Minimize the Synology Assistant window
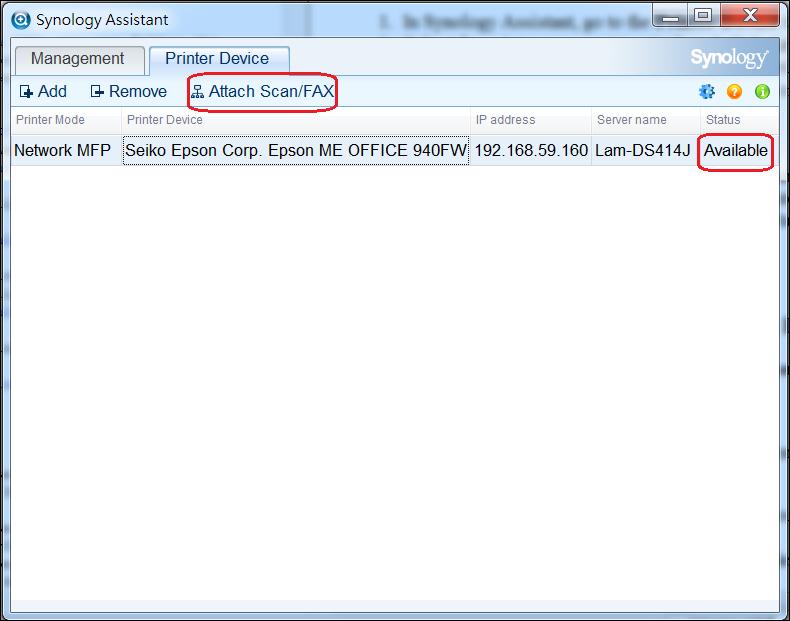Viewport: 790px width, 621px height. tap(670, 16)
